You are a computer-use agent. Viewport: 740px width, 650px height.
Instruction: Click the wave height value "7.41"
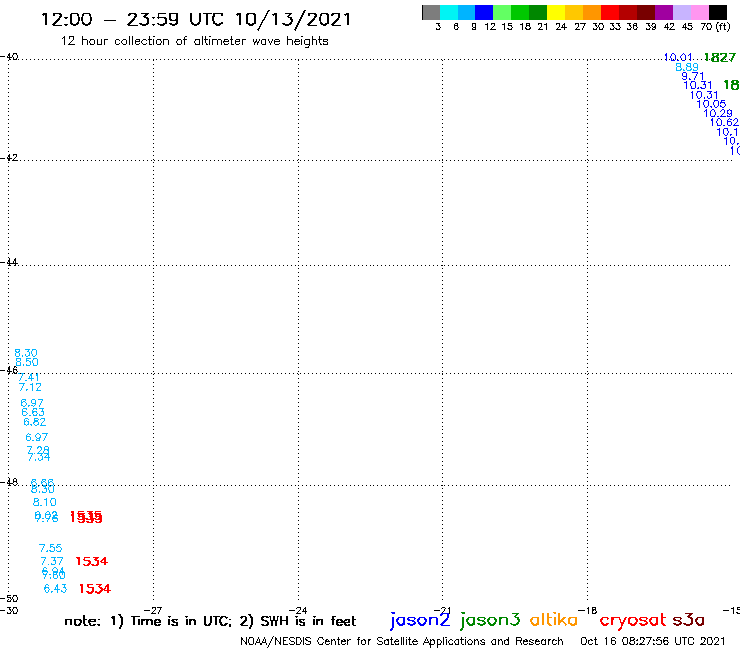pyautogui.click(x=29, y=377)
